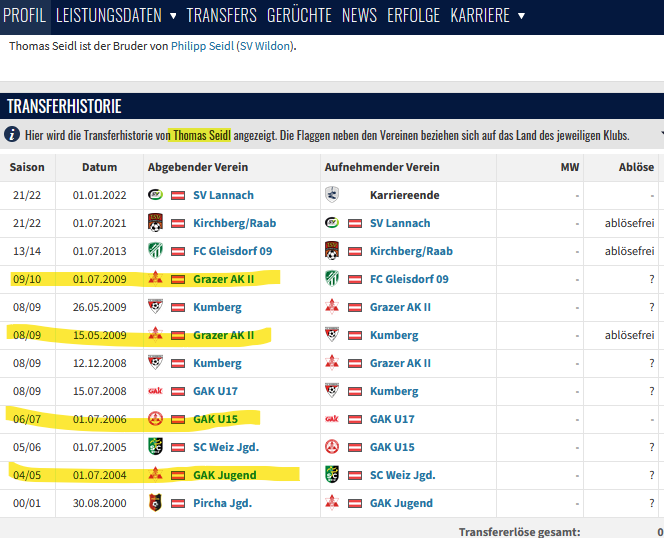Open the Transfers tab

(221, 16)
